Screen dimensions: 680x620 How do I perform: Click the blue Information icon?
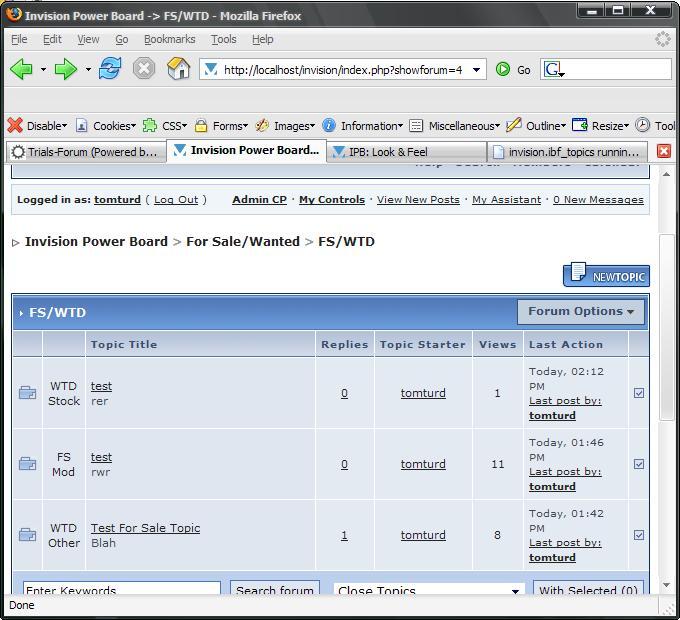329,125
